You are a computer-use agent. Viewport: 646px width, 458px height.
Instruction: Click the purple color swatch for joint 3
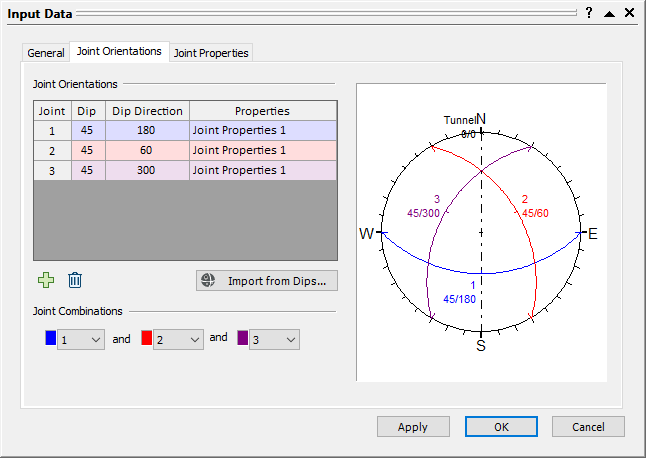pyautogui.click(x=243, y=338)
